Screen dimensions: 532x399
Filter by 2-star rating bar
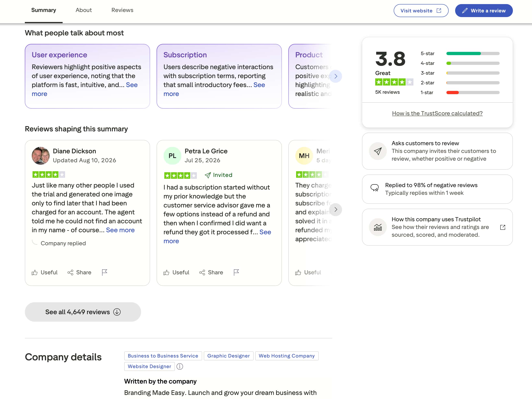point(460,83)
